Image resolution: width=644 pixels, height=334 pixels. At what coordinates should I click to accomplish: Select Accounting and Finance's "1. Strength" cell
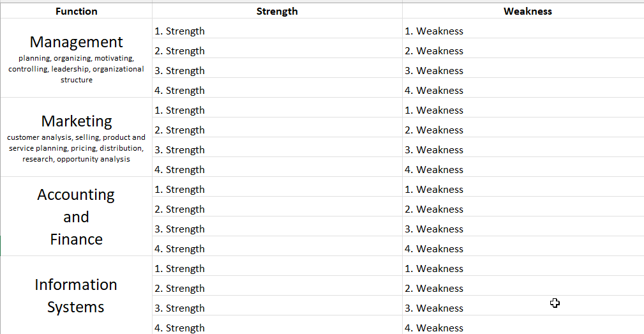click(x=277, y=189)
